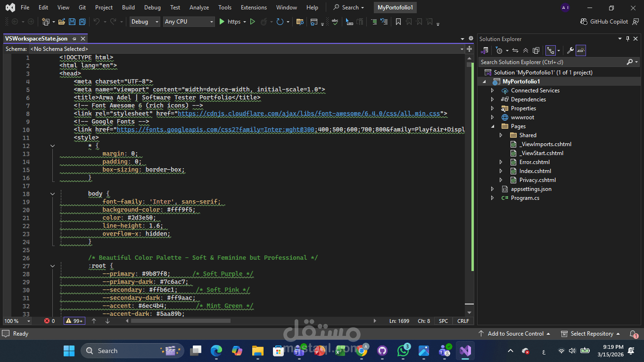Toggle pin on VSWorkspaceState.json tab

click(x=74, y=39)
